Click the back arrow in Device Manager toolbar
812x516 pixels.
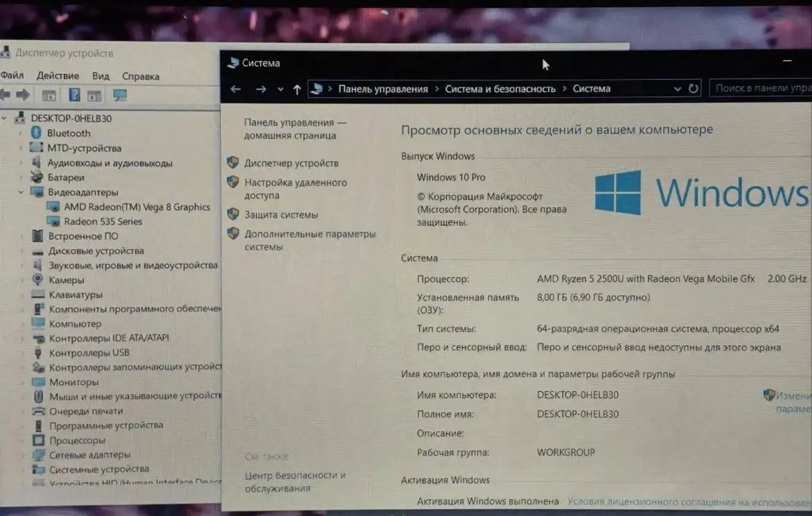tap(6, 95)
